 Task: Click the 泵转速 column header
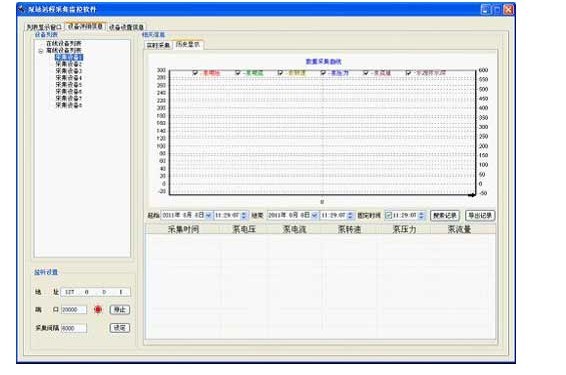[x=349, y=229]
